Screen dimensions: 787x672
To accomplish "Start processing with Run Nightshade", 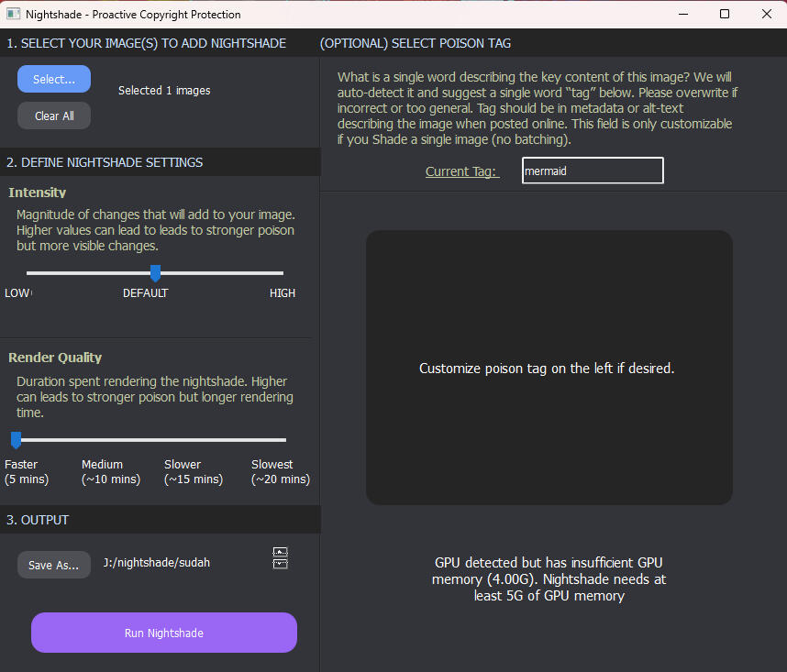I will (164, 633).
